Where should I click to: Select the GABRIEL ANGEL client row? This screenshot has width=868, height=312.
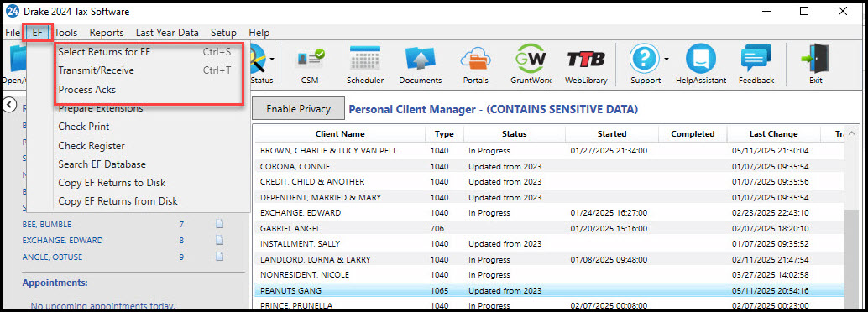549,228
